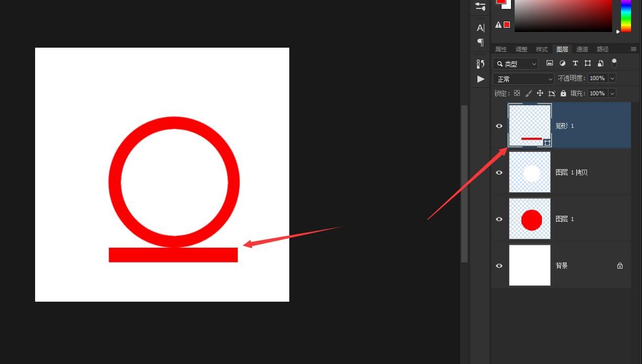Open the History panel icon
This screenshot has width=642, height=364.
pyautogui.click(x=480, y=64)
